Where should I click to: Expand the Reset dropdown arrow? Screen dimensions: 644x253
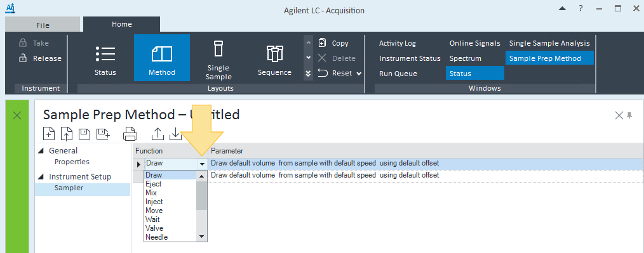pos(359,74)
